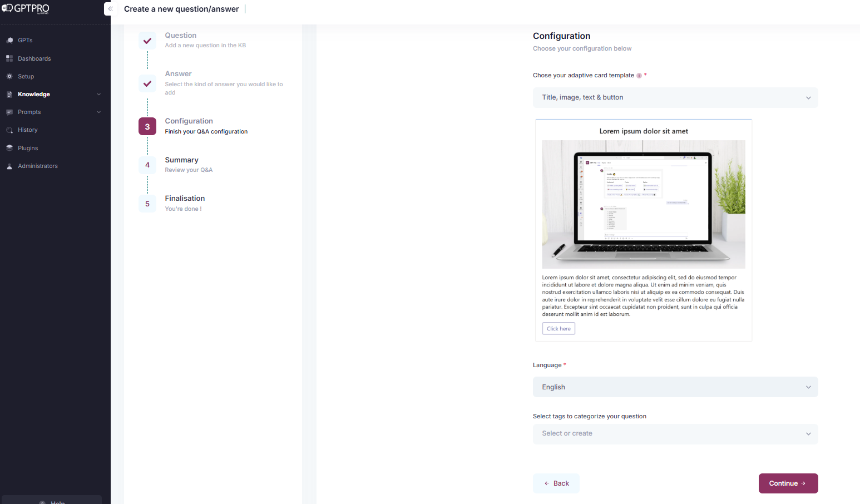This screenshot has height=504, width=860.
Task: Select the Plugins layers icon
Action: [9, 148]
